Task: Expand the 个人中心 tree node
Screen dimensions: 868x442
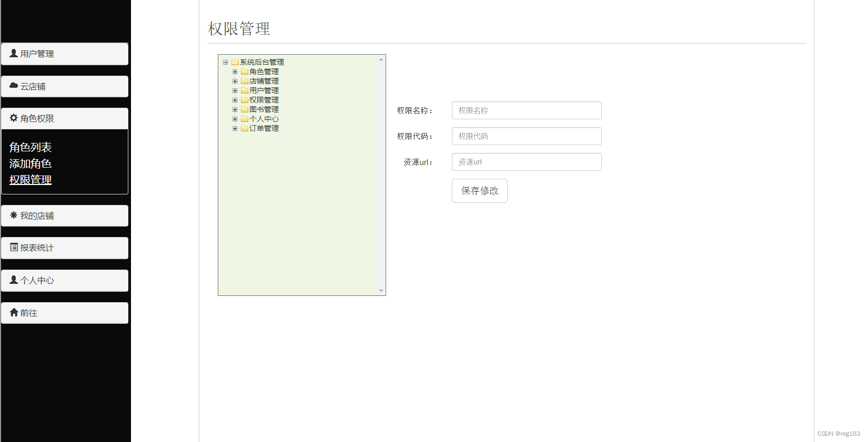Action: (x=235, y=119)
